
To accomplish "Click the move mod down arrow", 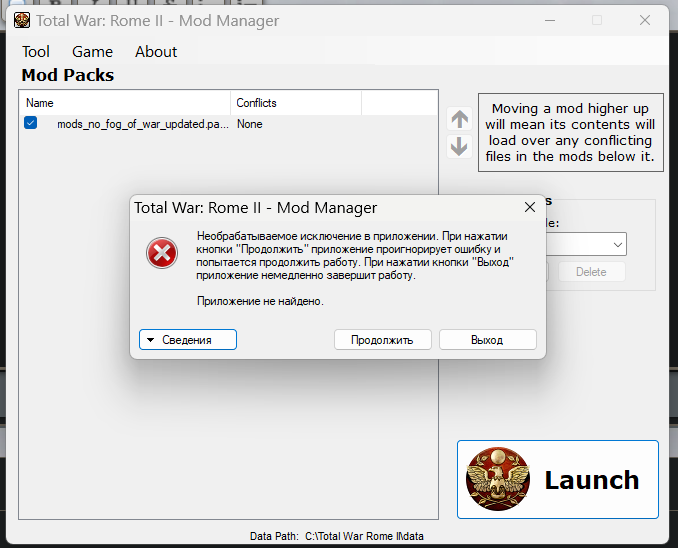I will pos(459,146).
